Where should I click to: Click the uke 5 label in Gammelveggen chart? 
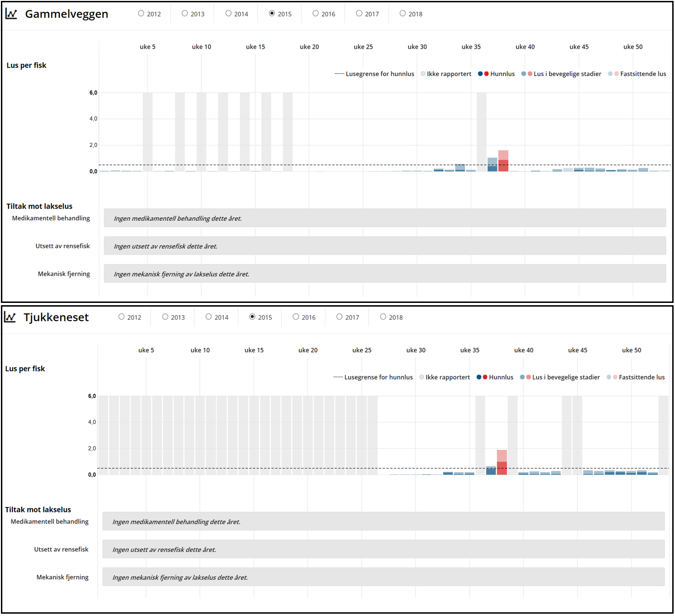147,47
